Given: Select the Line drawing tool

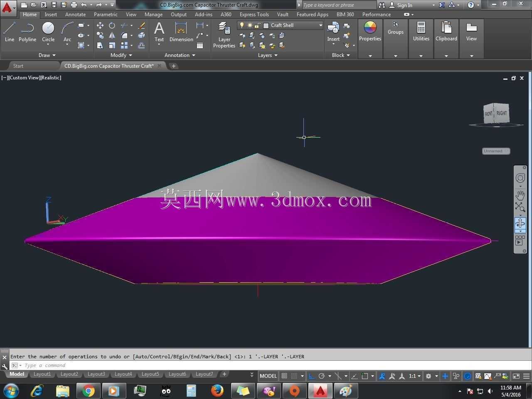Looking at the screenshot, I should (10, 32).
